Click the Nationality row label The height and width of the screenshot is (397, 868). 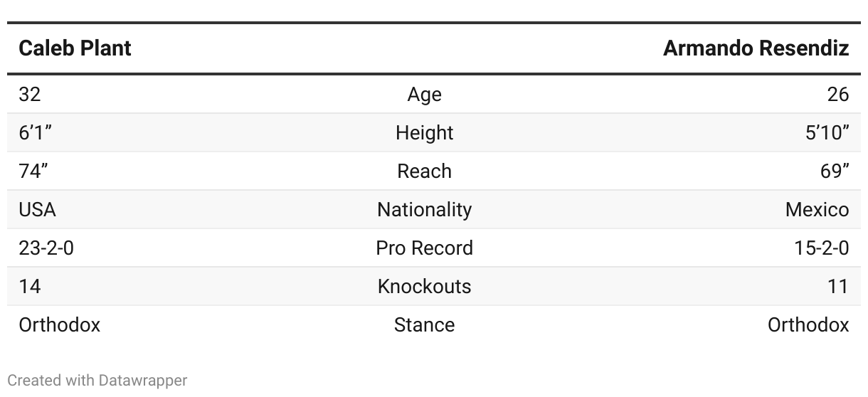[x=425, y=210]
